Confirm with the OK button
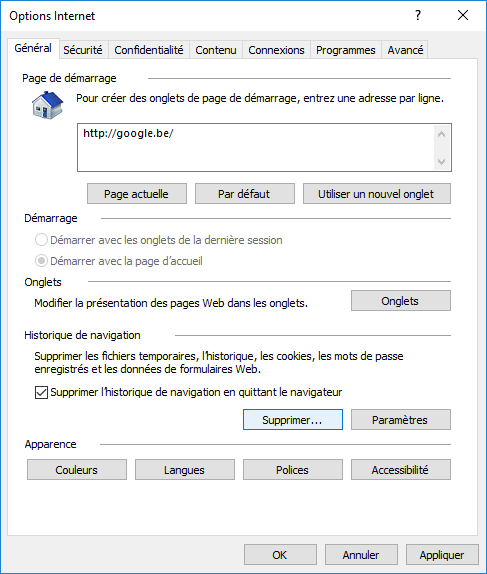The height and width of the screenshot is (574, 487). coord(280,555)
